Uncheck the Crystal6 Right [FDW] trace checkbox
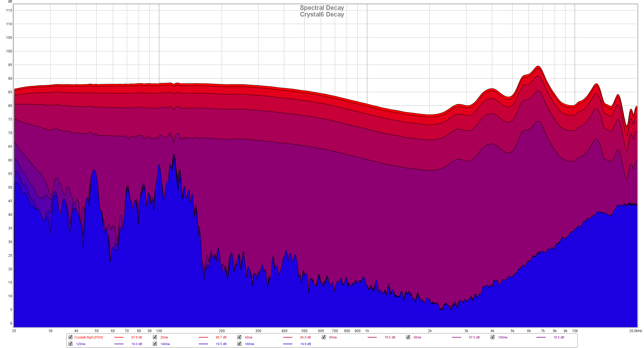Viewport: 644px width, 348px height. (x=70, y=337)
